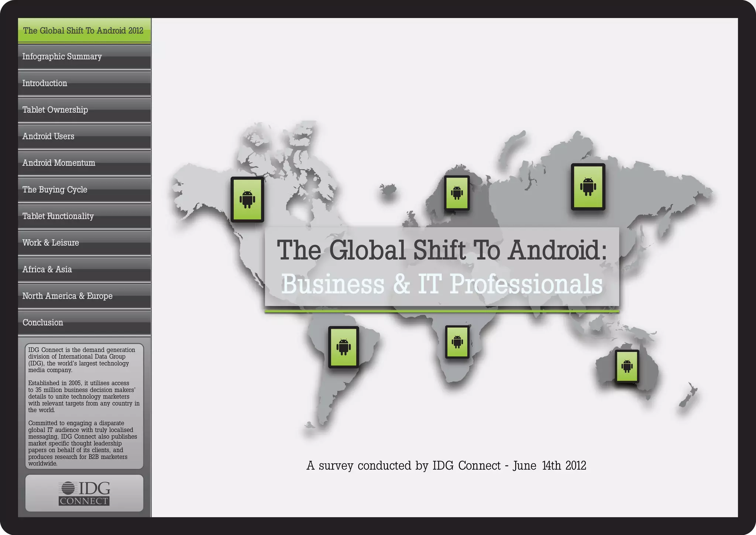Click the Android tablet icon over Australia
This screenshot has height=535, width=756.
pos(627,366)
